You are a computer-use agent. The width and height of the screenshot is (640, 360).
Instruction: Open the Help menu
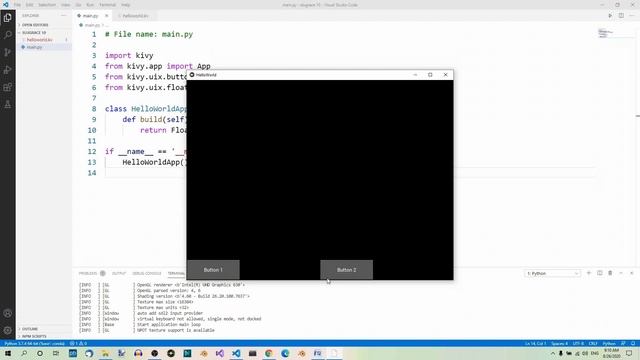(125, 5)
